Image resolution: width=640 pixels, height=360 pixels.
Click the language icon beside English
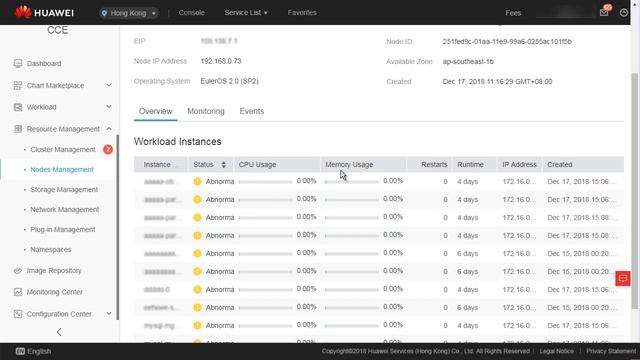point(20,351)
